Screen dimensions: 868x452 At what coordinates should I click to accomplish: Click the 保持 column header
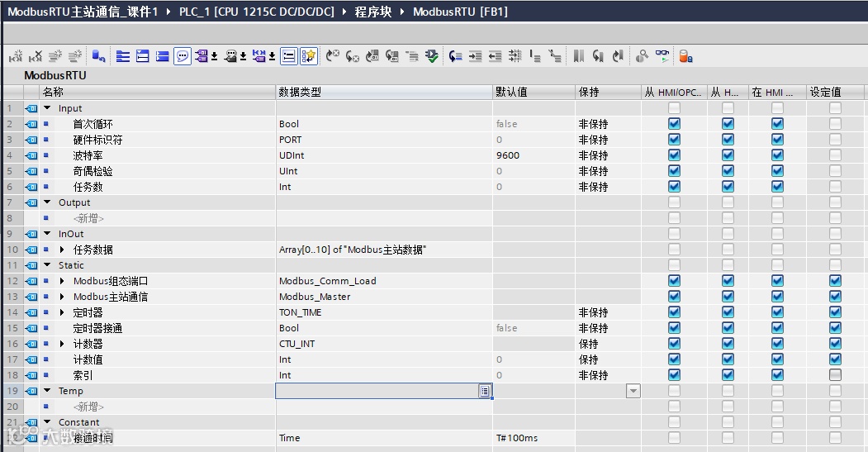pos(608,92)
